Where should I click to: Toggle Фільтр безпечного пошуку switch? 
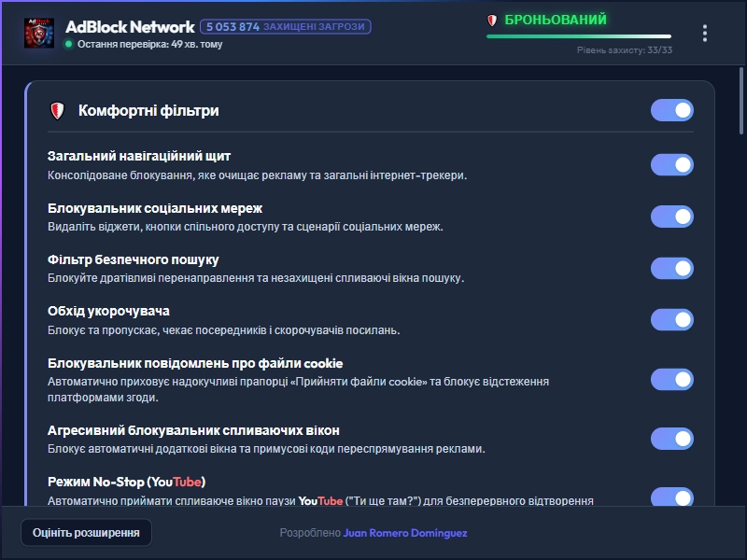(671, 269)
